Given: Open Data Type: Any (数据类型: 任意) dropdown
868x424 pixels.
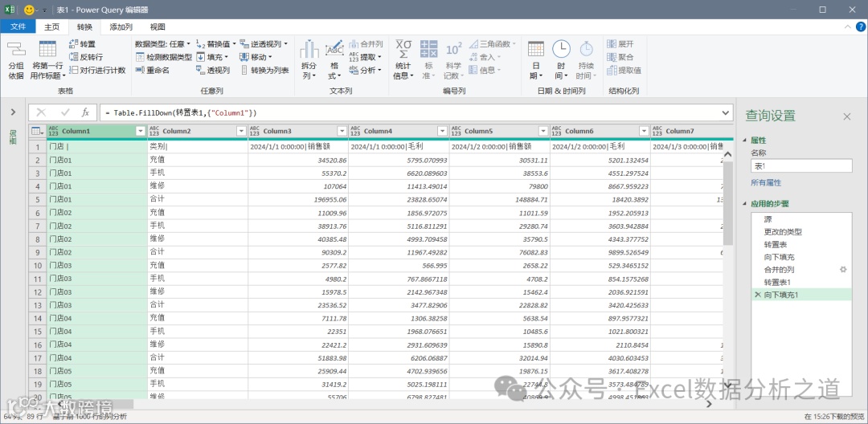Looking at the screenshot, I should pyautogui.click(x=162, y=43).
